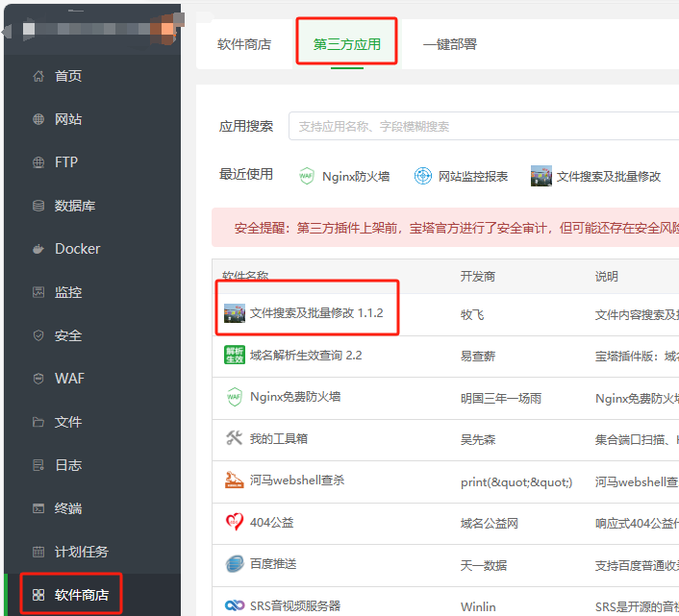
Task: Open recently used 文件搜索及批量修改 link
Action: (x=609, y=176)
